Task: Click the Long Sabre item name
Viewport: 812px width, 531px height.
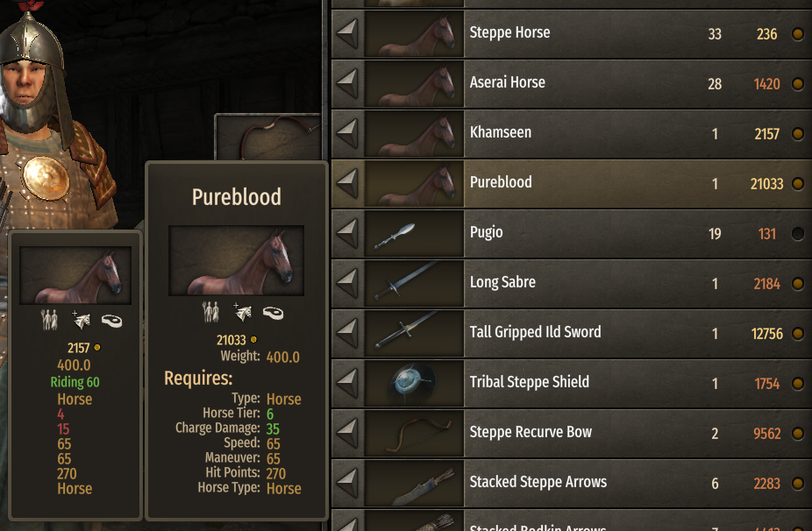Action: (502, 282)
